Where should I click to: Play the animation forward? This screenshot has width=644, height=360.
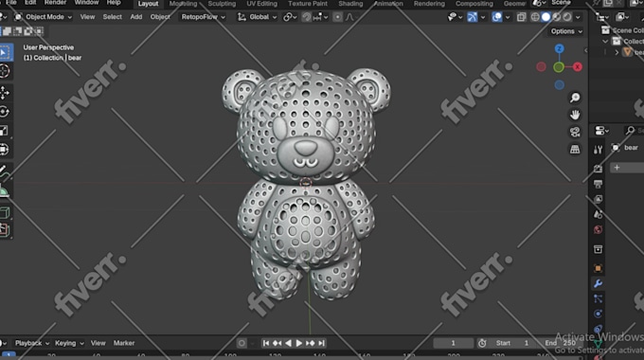pos(299,343)
